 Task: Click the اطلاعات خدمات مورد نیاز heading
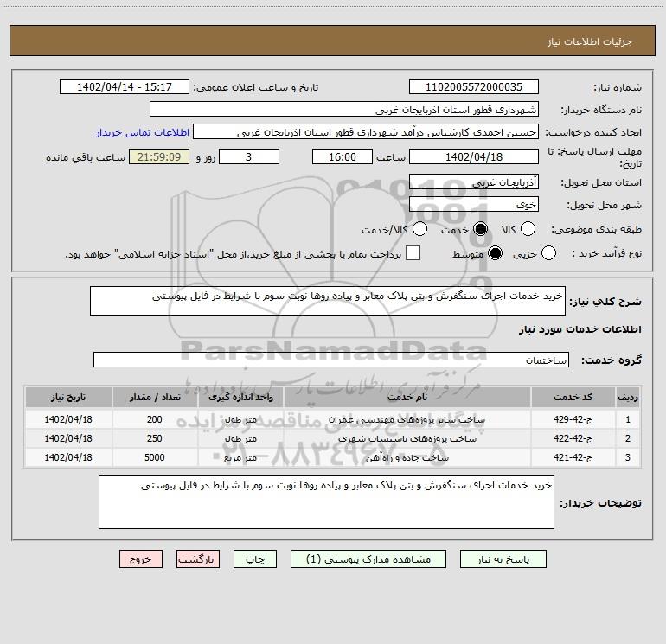point(580,329)
